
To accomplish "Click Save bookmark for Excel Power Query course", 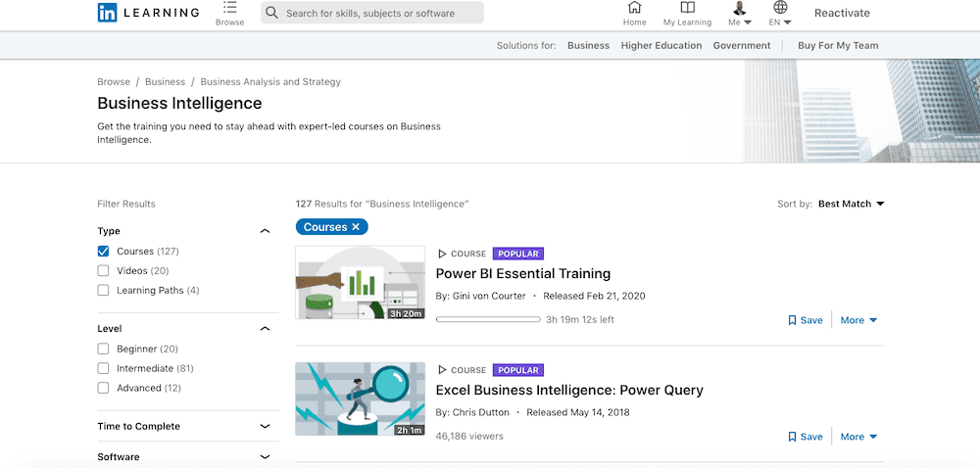I will pyautogui.click(x=805, y=437).
